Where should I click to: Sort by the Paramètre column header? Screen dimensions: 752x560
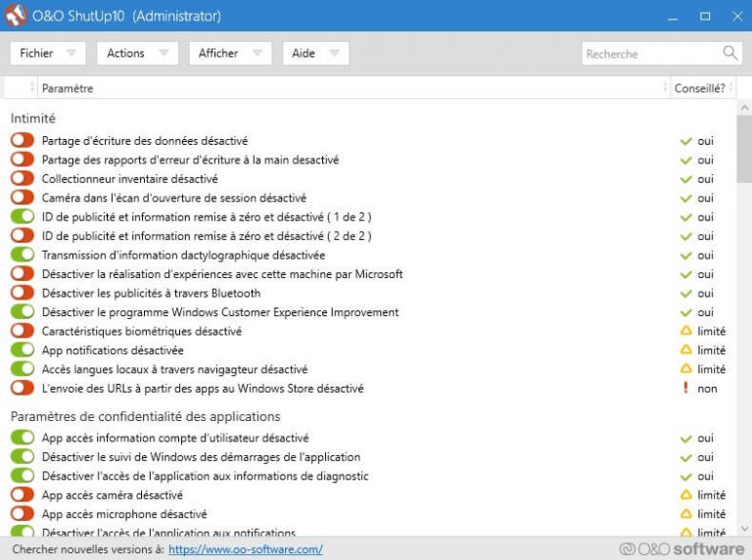tap(352, 88)
